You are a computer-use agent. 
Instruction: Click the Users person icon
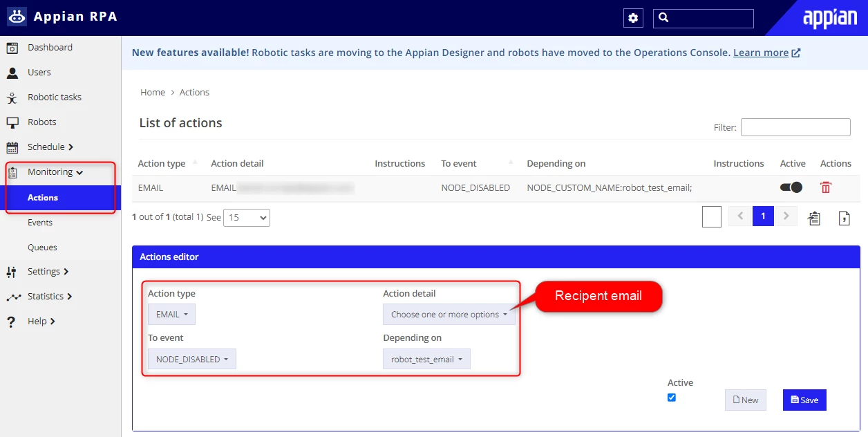pyautogui.click(x=12, y=73)
